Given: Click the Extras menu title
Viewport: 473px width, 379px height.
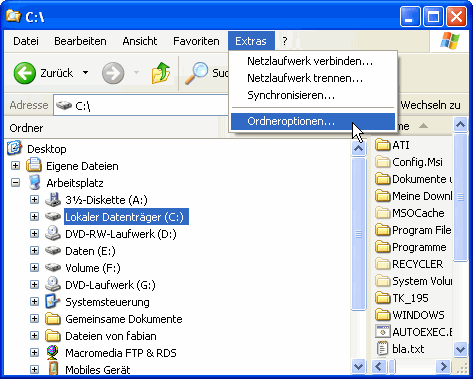Looking at the screenshot, I should [x=251, y=41].
